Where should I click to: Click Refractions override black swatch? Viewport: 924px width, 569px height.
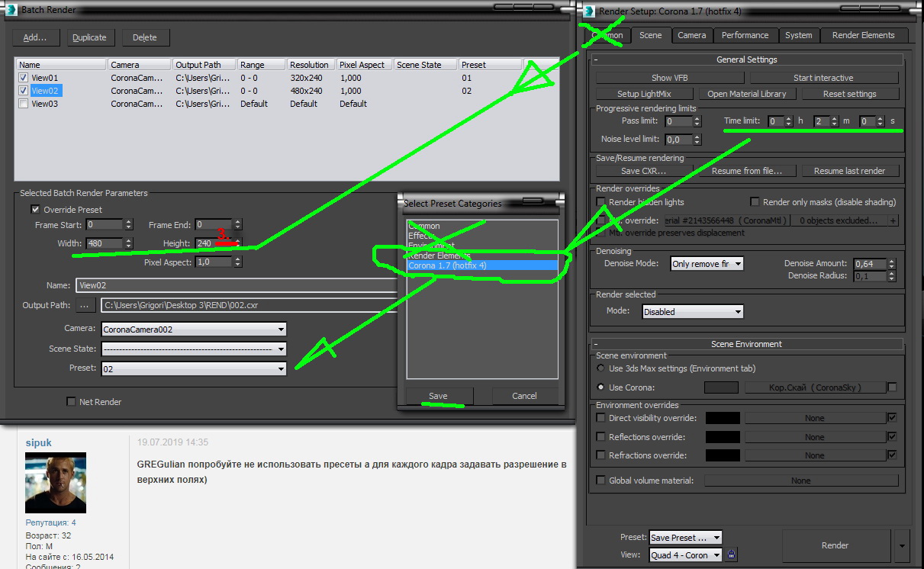tap(723, 455)
